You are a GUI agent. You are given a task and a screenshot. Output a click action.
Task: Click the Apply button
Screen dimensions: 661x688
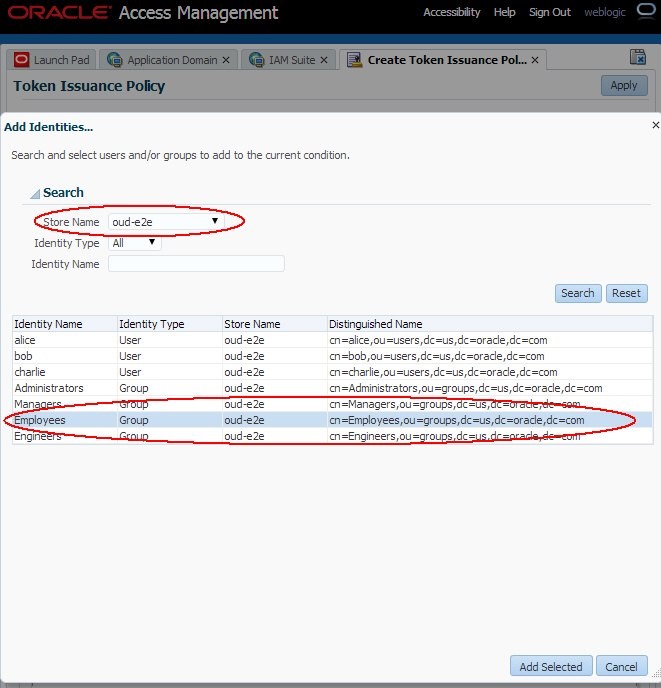coord(624,85)
